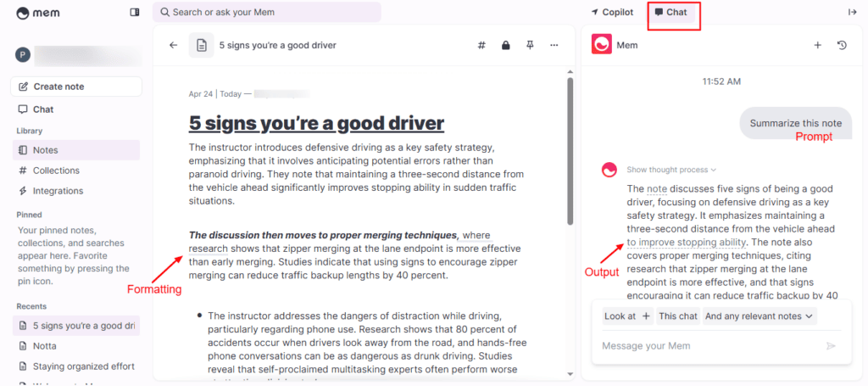Click the note document icon beside title
Screen dimensions: 868x386
[201, 46]
